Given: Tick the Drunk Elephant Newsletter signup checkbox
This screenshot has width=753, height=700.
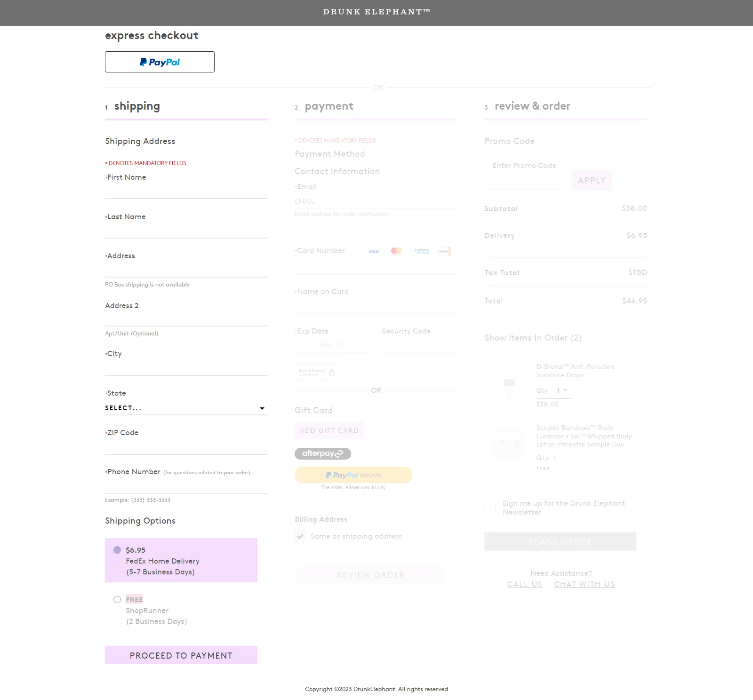Looking at the screenshot, I should 490,507.
